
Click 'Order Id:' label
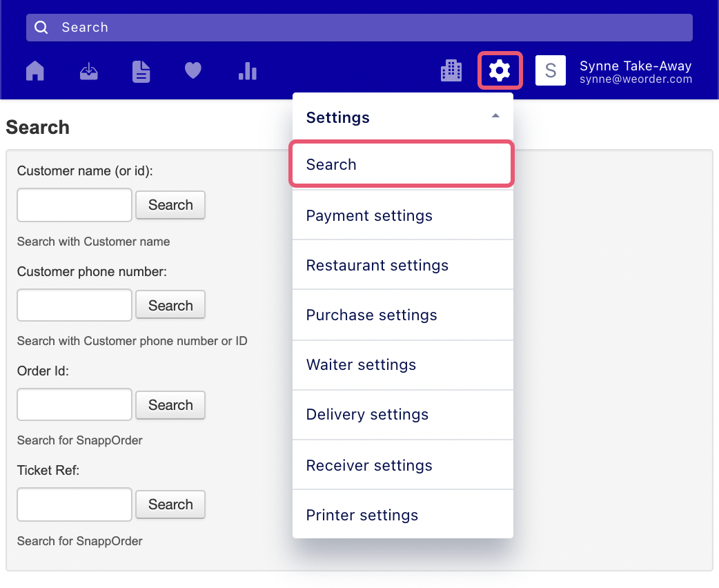43,371
